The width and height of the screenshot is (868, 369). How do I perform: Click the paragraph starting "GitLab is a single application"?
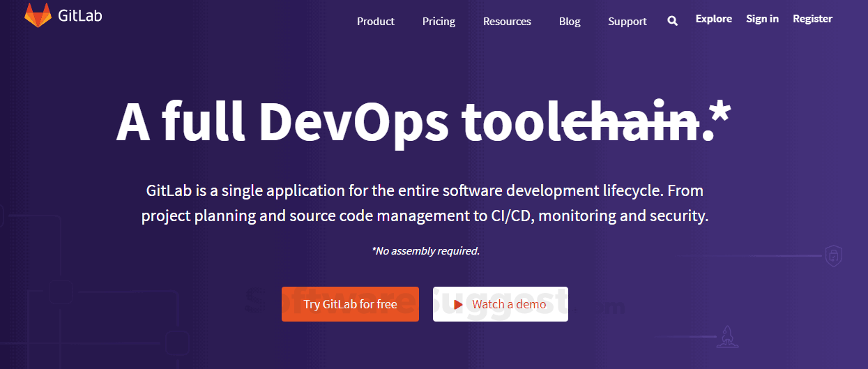[425, 203]
